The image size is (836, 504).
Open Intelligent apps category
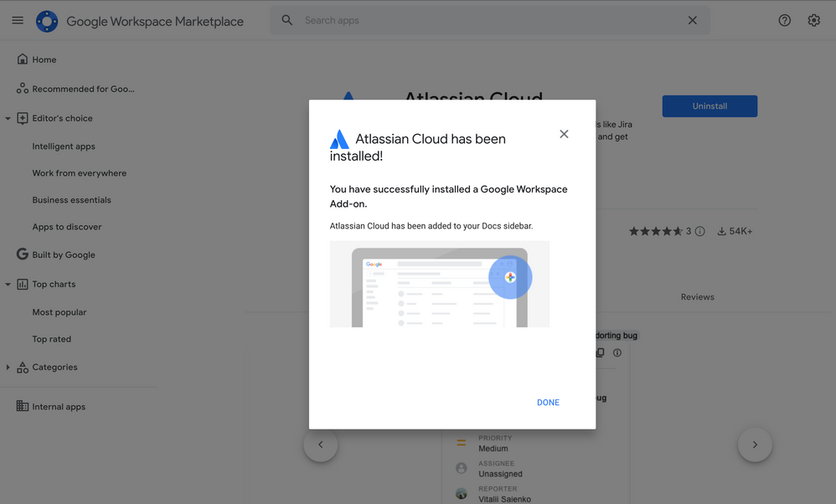click(x=64, y=146)
